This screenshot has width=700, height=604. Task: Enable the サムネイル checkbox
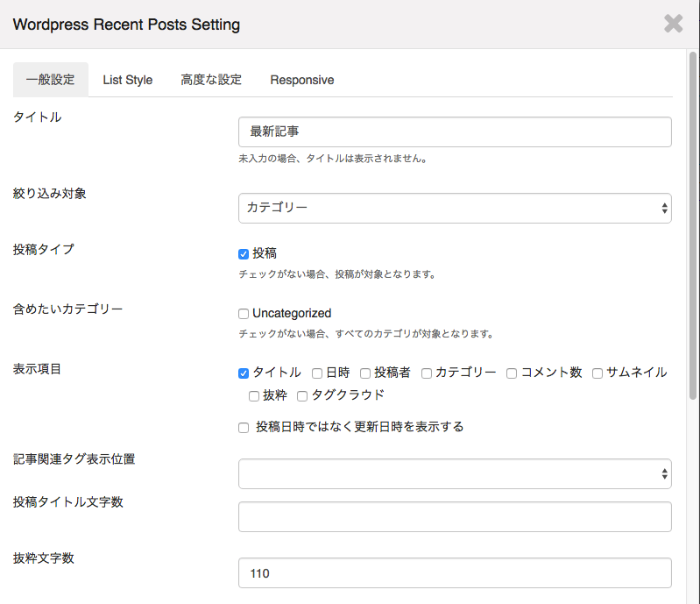point(597,373)
